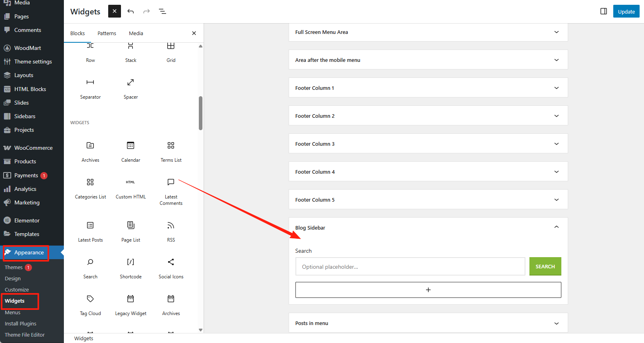Click the search placeholder input field
The width and height of the screenshot is (644, 343).
click(x=410, y=267)
